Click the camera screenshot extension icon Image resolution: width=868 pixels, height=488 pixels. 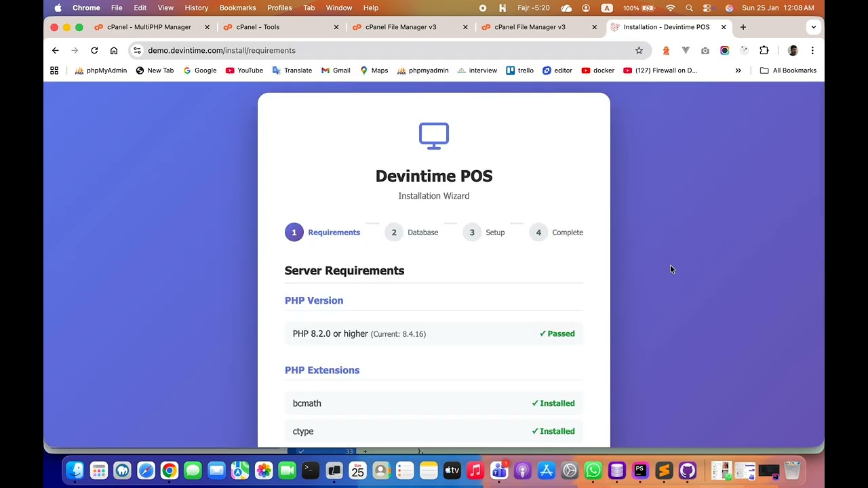tap(705, 50)
